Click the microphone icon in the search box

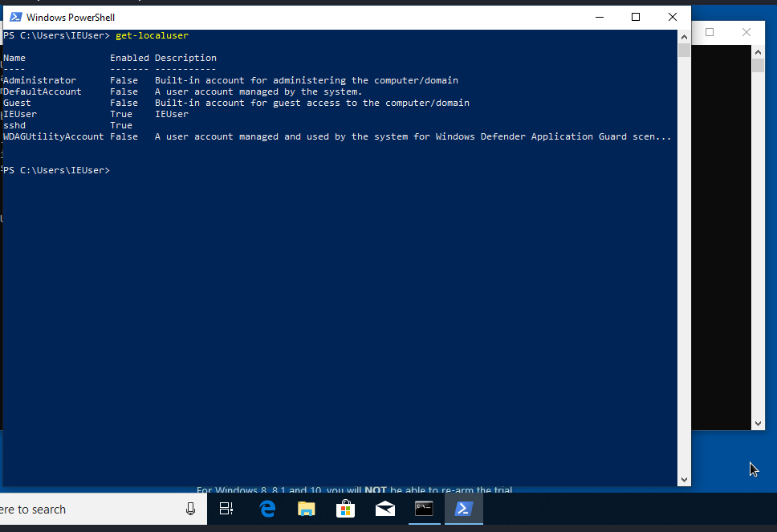[190, 509]
